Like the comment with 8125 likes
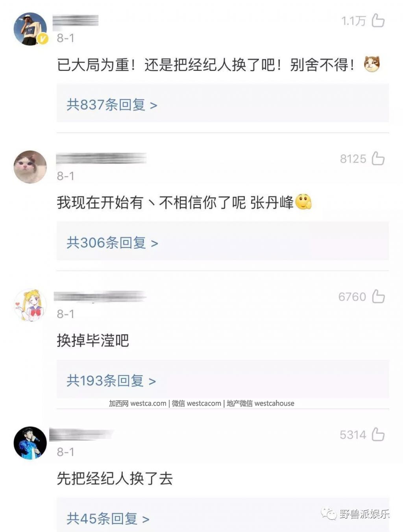This screenshot has height=532, width=403. 378,158
